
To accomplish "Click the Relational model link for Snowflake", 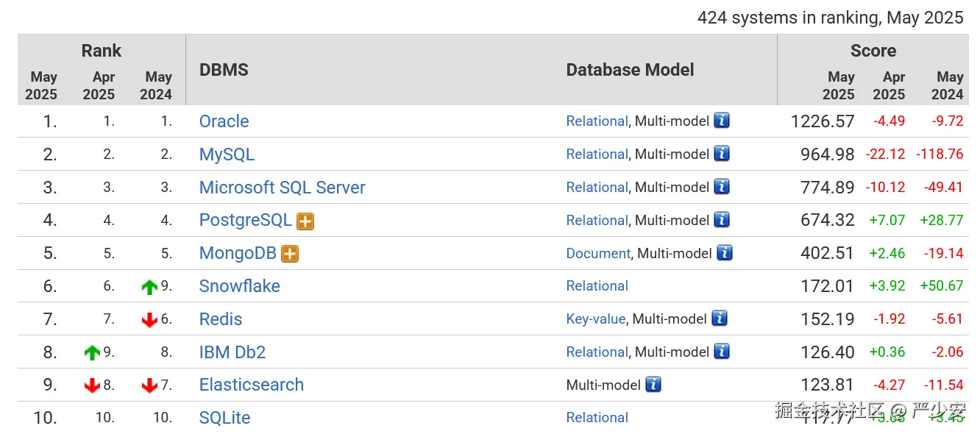I will [597, 286].
